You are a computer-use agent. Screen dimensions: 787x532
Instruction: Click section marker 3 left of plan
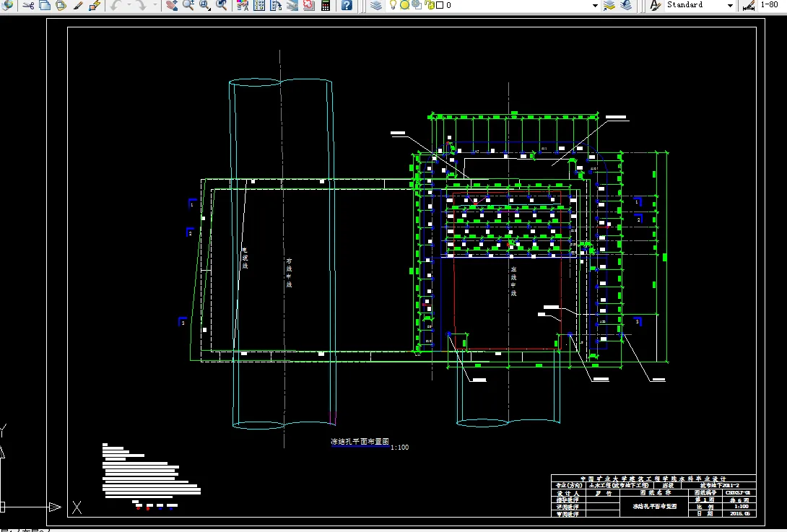pyautogui.click(x=183, y=322)
